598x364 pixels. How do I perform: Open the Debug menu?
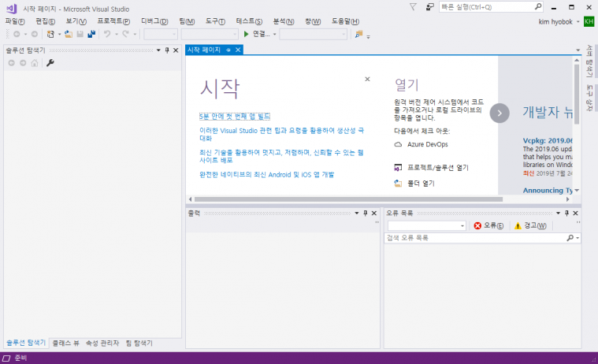click(x=154, y=21)
